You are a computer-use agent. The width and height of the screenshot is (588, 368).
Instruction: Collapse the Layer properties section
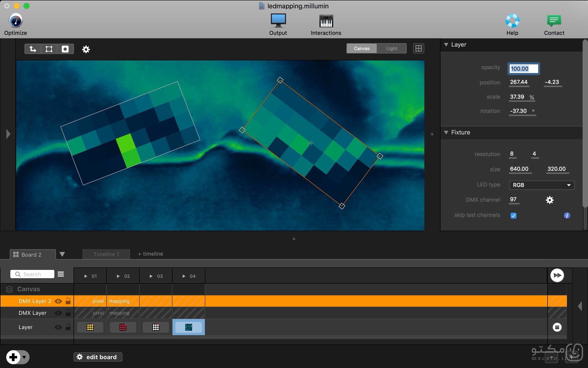tap(446, 45)
